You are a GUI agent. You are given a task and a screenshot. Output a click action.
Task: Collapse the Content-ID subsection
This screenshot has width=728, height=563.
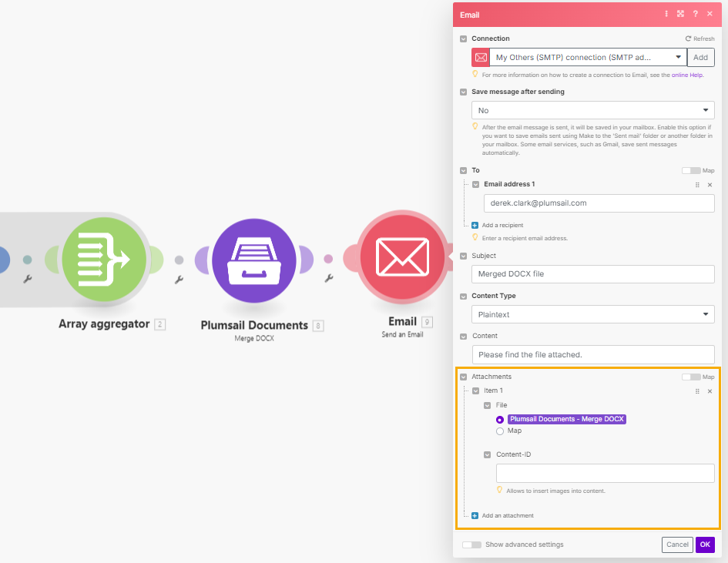tap(487, 455)
